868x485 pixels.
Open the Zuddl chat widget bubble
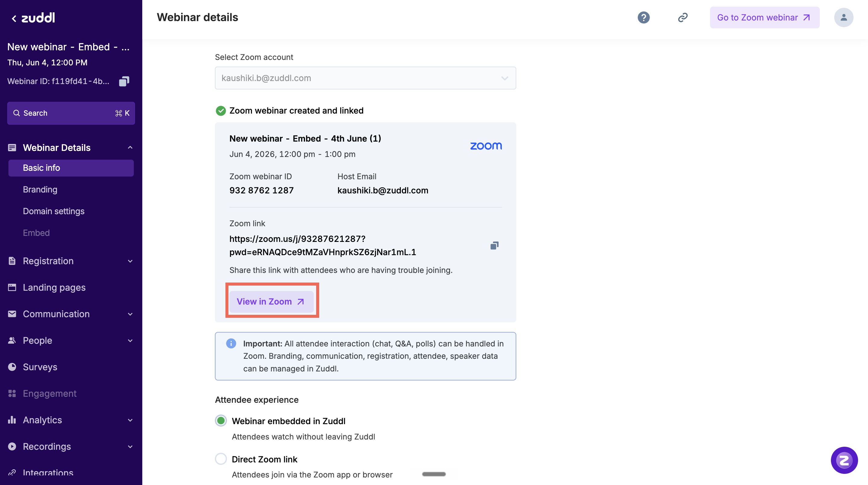point(844,460)
